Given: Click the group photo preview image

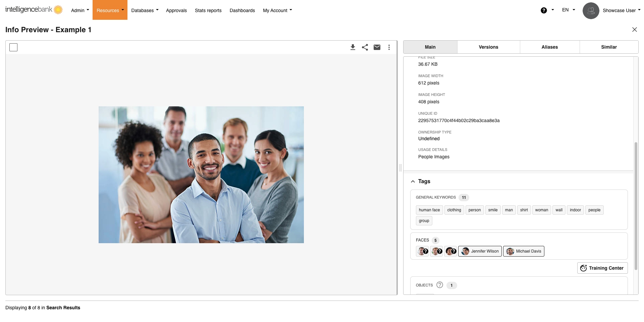Looking at the screenshot, I should tap(201, 175).
